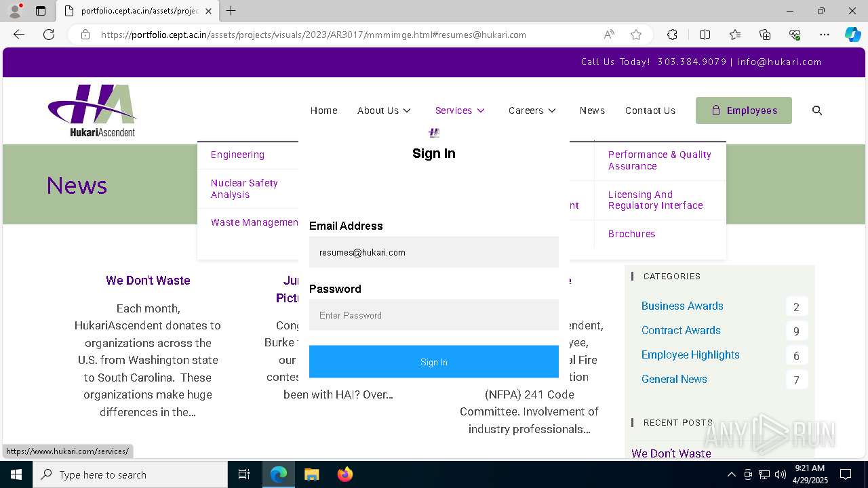Click the browser address bar URL
Viewport: 868px width, 488px height.
(313, 35)
